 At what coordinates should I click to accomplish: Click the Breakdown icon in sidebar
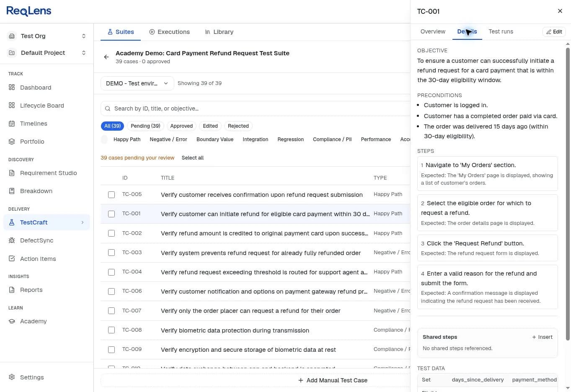[x=12, y=191]
